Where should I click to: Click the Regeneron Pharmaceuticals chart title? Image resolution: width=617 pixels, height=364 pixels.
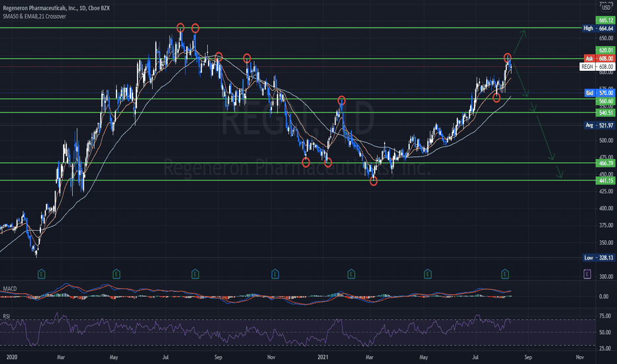click(x=56, y=8)
